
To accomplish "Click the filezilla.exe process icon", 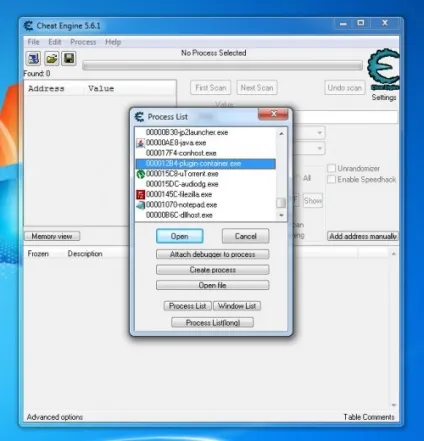I will [x=141, y=195].
